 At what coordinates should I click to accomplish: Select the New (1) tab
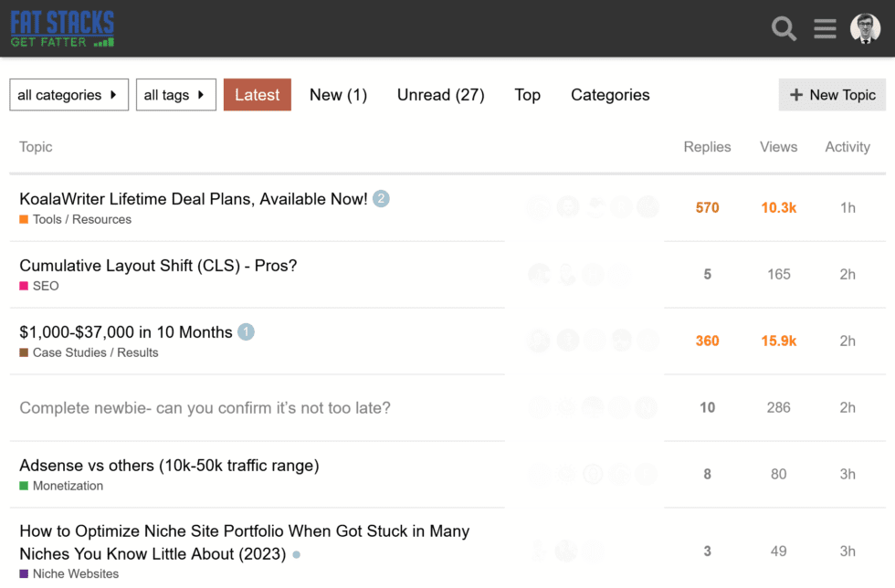point(338,94)
